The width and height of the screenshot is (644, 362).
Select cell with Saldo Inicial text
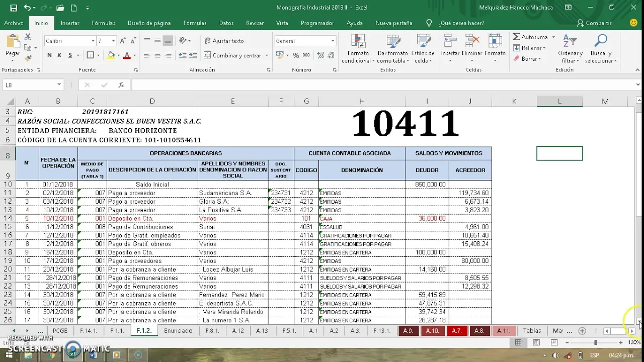[x=152, y=185]
